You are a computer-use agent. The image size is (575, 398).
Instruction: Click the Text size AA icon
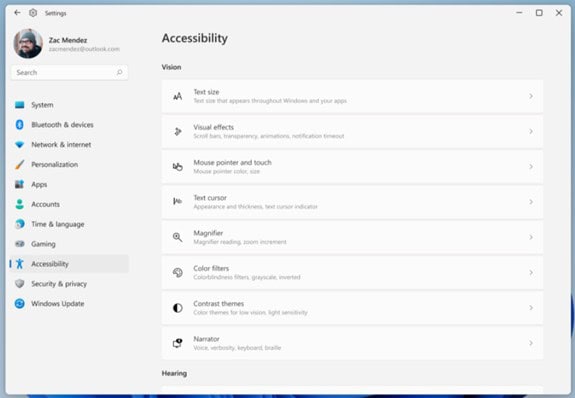(x=177, y=96)
